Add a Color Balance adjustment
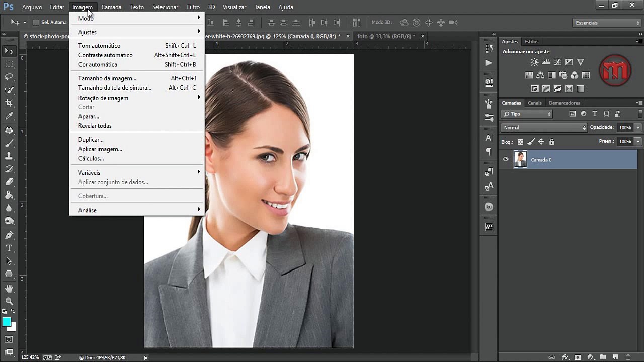The height and width of the screenshot is (362, 644). coord(540,75)
